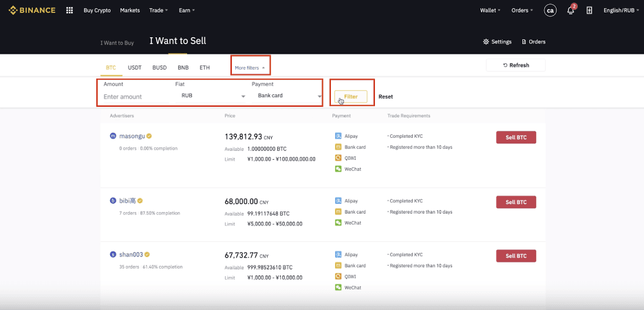The height and width of the screenshot is (310, 644).
Task: Click masongu's verified badge
Action: point(149,136)
